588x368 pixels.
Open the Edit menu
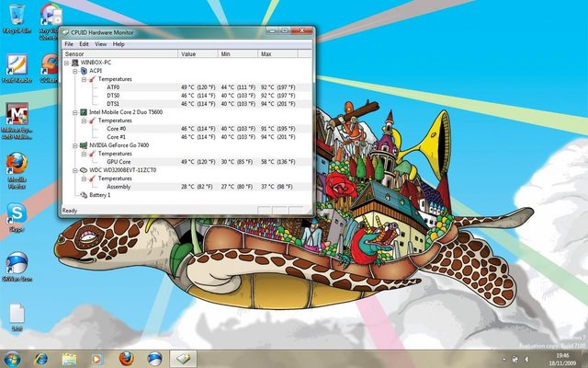click(x=84, y=44)
